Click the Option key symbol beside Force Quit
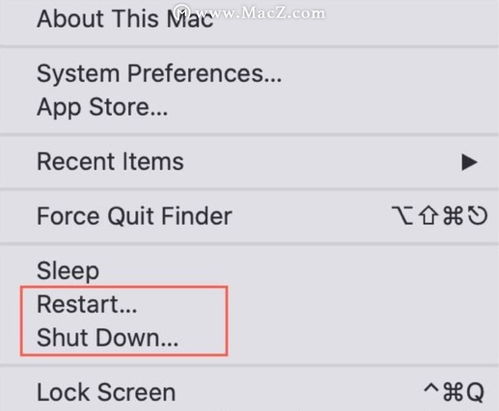The height and width of the screenshot is (411, 499). tap(403, 216)
